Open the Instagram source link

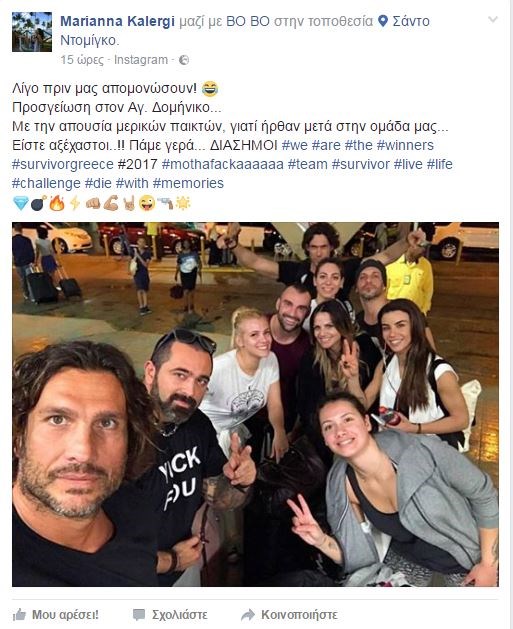coord(141,60)
